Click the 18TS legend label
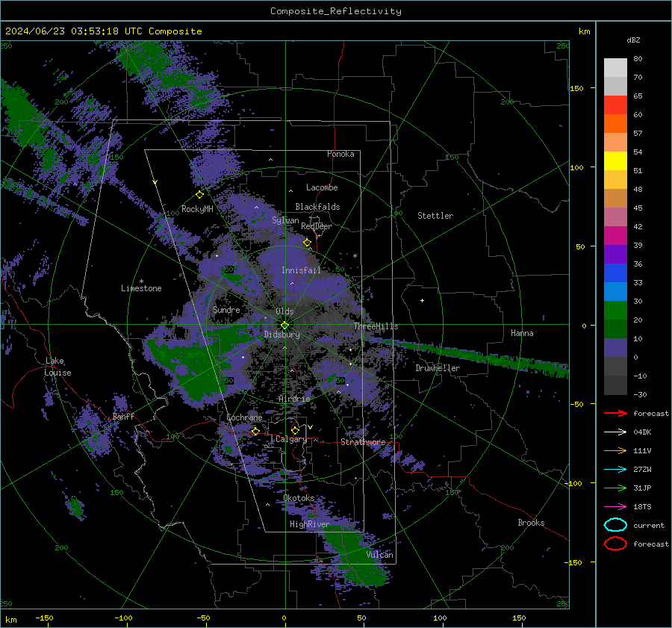Screen dimensions: 672x628 tap(642, 507)
